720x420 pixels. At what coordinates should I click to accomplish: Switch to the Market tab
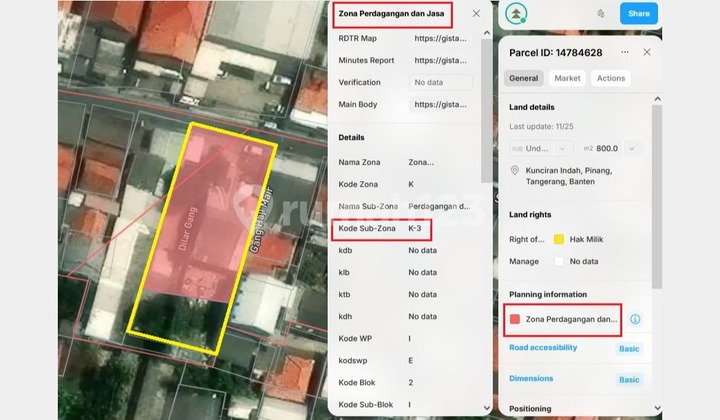click(x=567, y=78)
